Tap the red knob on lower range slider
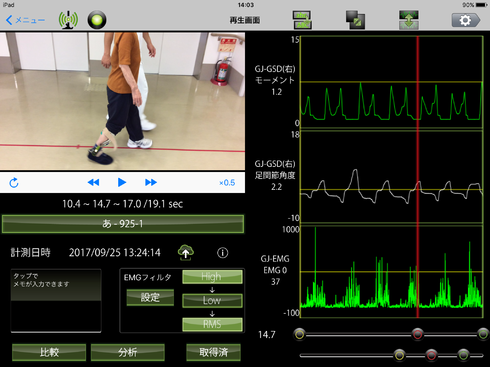Screen dimensions: 490x367 (x=431, y=355)
